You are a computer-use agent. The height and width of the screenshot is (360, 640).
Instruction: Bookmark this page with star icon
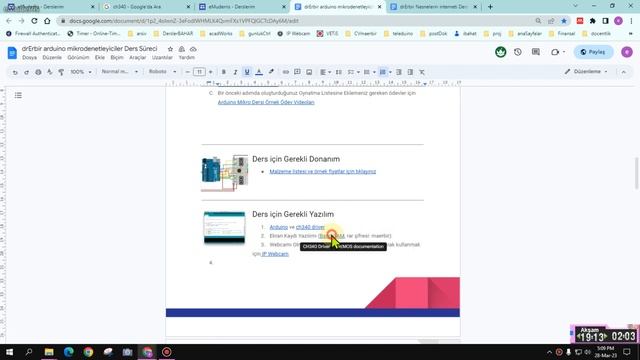pos(564,21)
